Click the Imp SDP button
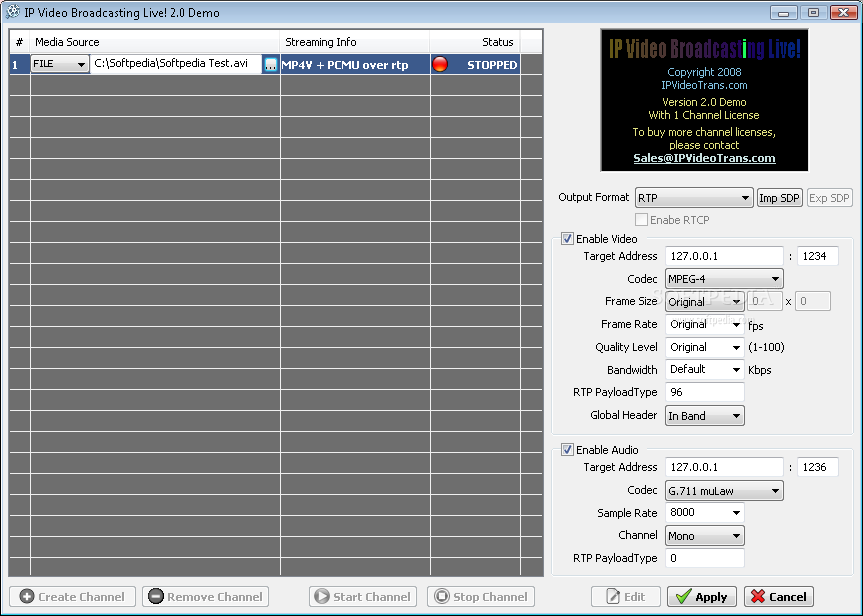 click(x=779, y=198)
